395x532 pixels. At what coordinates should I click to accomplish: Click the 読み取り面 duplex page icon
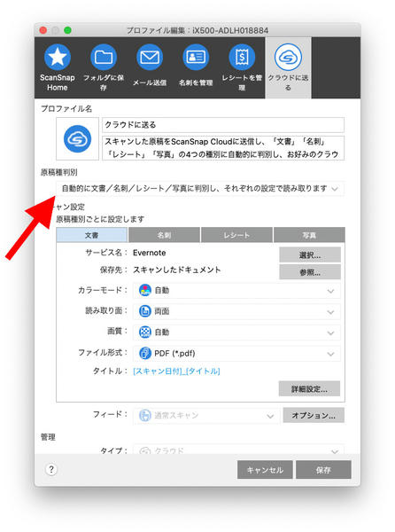click(145, 311)
